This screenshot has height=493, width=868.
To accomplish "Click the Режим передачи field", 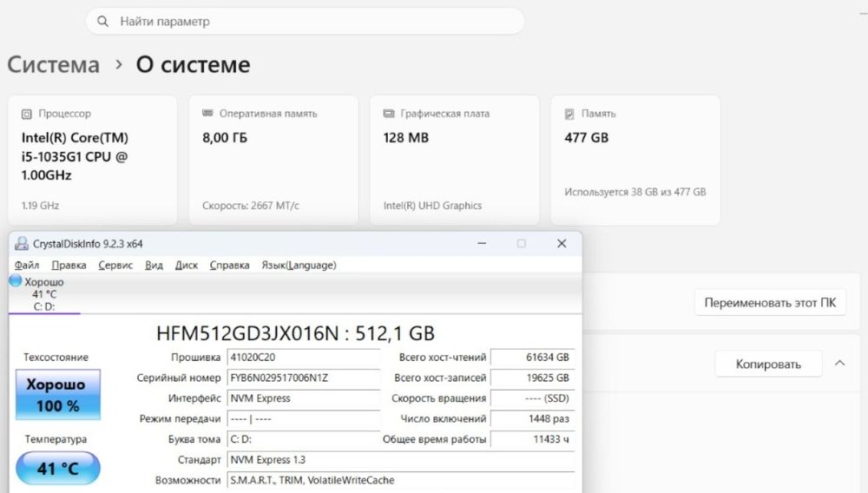I will (x=303, y=419).
